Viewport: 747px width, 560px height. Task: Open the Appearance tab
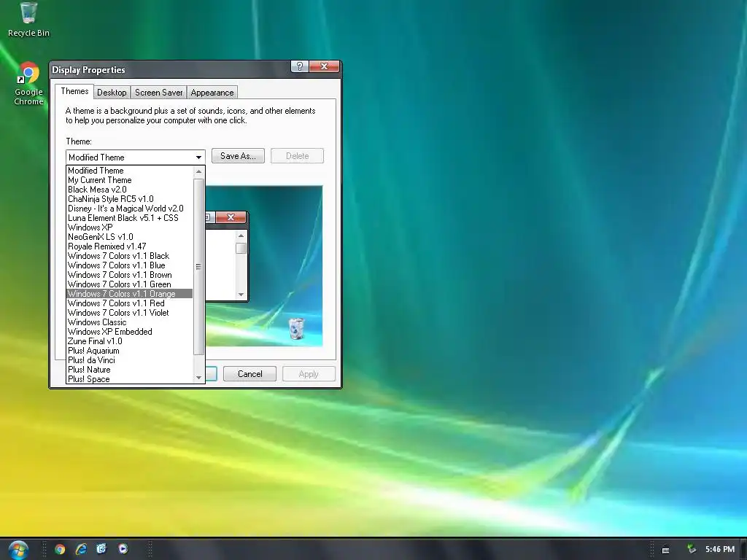[x=212, y=93]
